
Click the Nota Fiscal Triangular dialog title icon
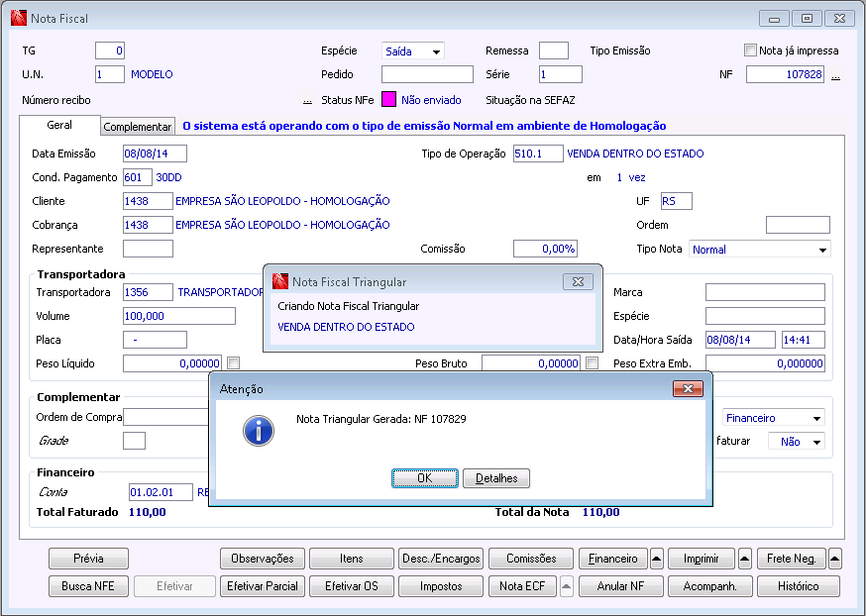point(280,281)
